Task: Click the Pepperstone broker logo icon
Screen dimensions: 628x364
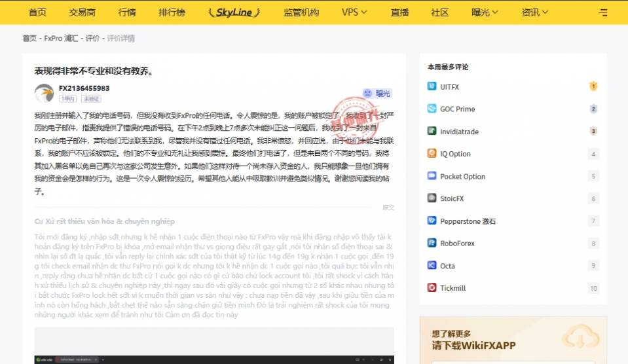Action: (432, 221)
